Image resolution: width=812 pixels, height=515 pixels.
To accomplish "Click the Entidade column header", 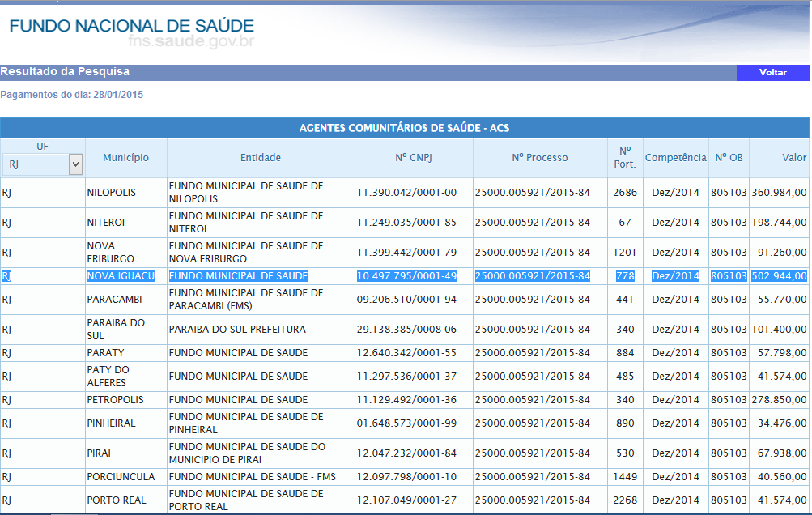I will (261, 158).
